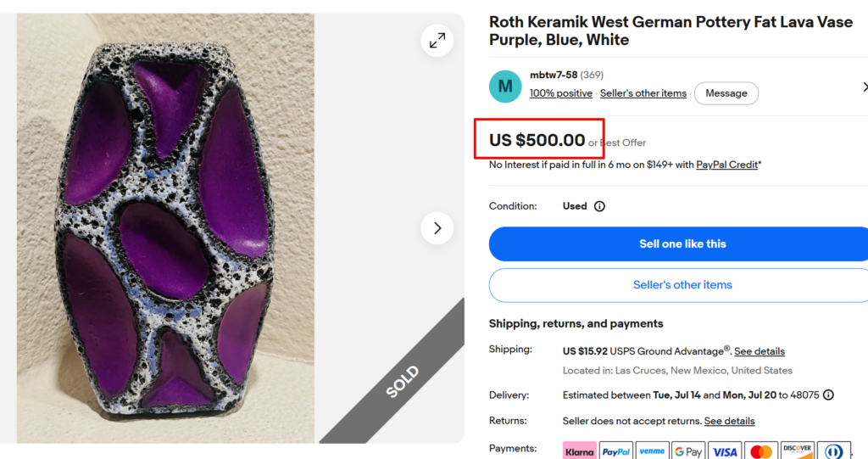Click the PayPal payment icon
This screenshot has width=868, height=459.
[x=616, y=451]
